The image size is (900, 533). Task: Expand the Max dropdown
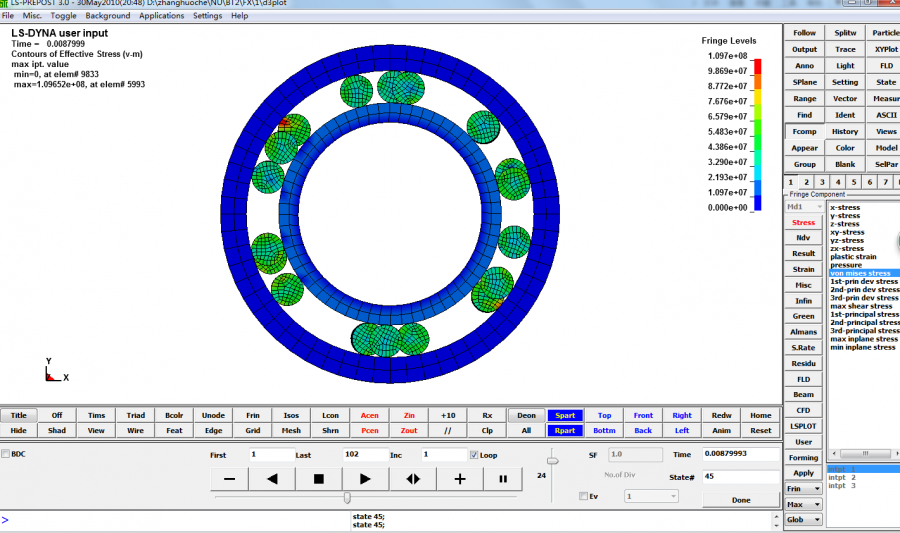pos(803,504)
